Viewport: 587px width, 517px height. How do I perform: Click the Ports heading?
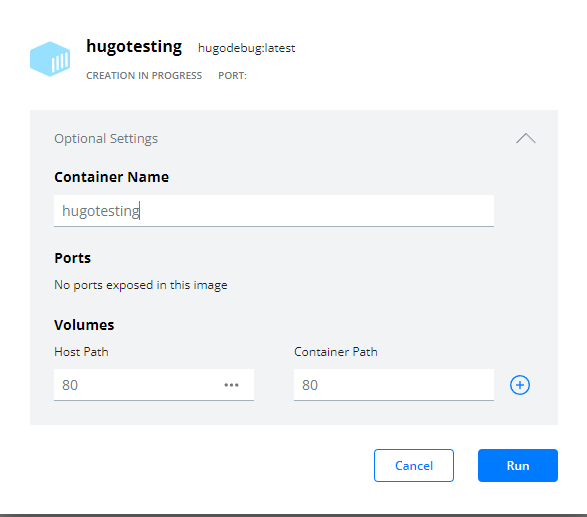point(73,258)
